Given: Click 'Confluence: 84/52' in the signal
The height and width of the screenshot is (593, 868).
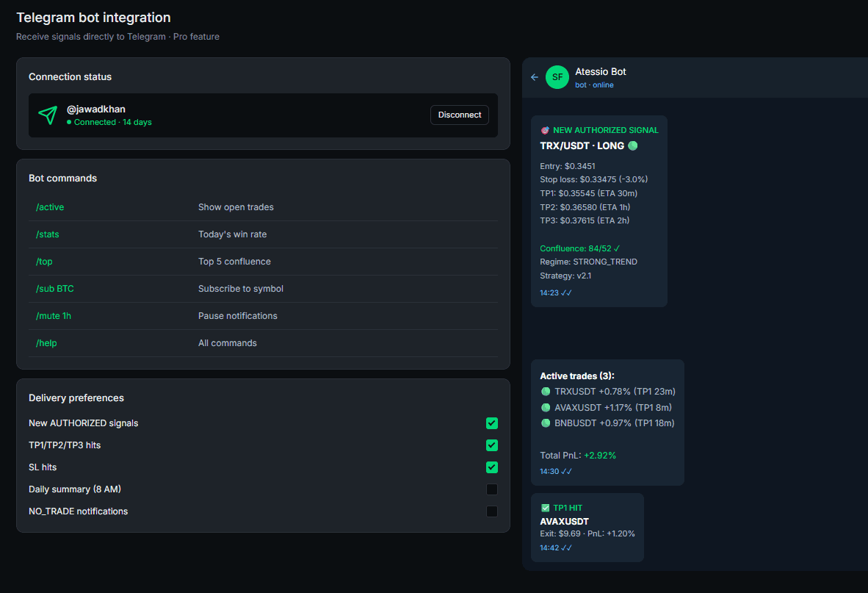Looking at the screenshot, I should 580,248.
